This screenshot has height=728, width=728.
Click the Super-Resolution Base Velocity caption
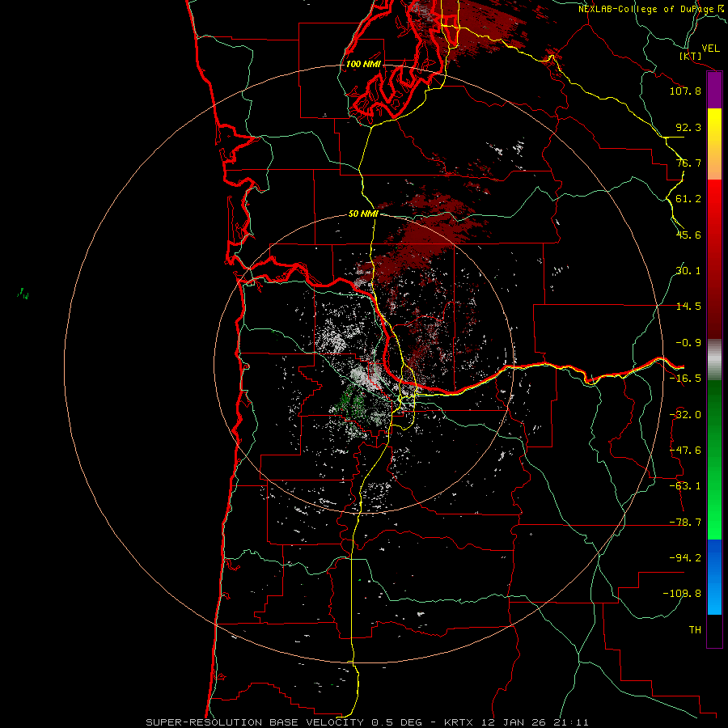tap(367, 722)
